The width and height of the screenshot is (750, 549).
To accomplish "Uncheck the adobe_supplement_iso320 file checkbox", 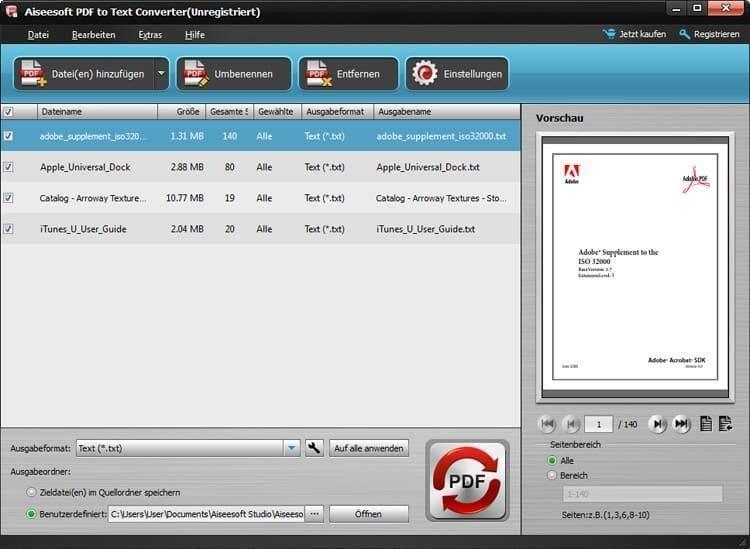I will pos(8,136).
